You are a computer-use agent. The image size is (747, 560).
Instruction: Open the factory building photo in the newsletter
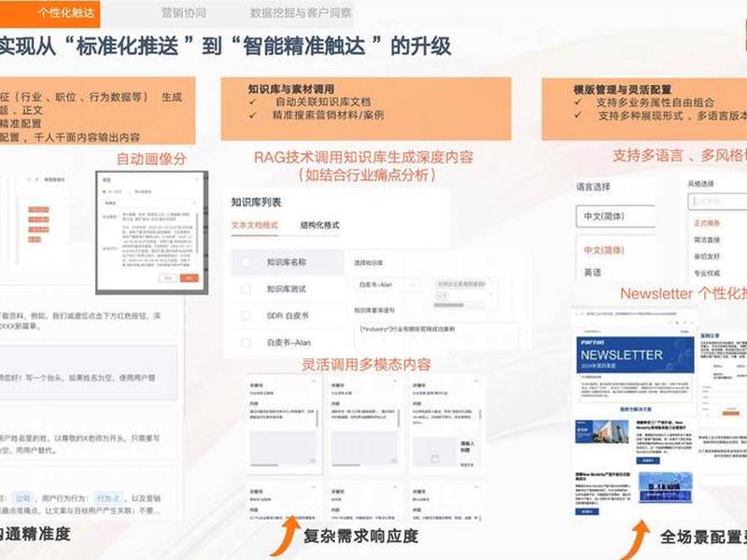[x=602, y=431]
